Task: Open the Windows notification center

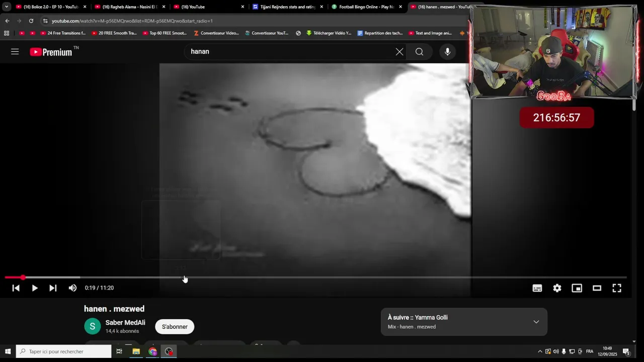Action: [626, 351]
